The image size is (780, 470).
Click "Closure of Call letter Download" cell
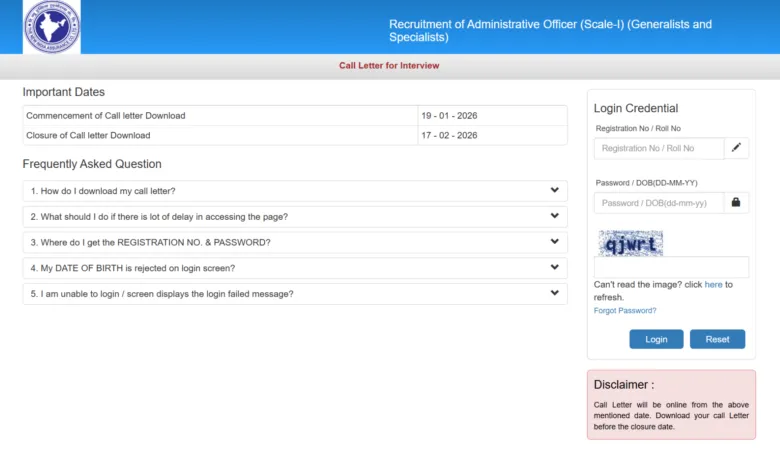[x=220, y=135]
